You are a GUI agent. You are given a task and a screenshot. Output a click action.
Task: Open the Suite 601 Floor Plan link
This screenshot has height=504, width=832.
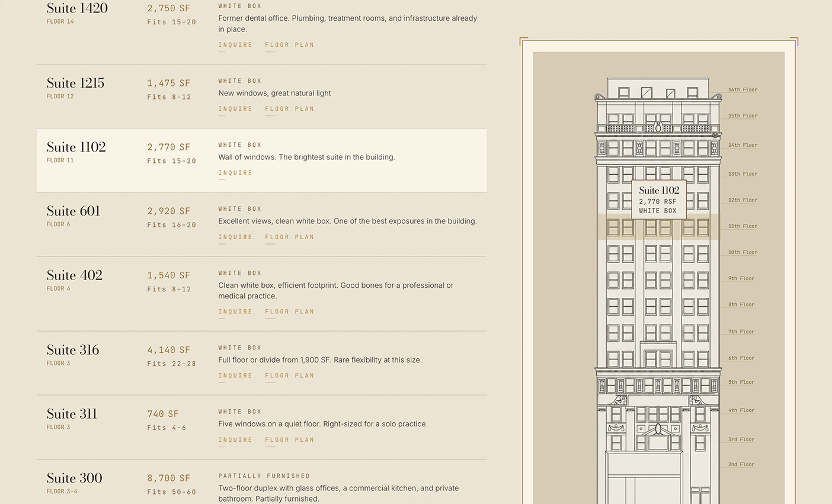[290, 237]
